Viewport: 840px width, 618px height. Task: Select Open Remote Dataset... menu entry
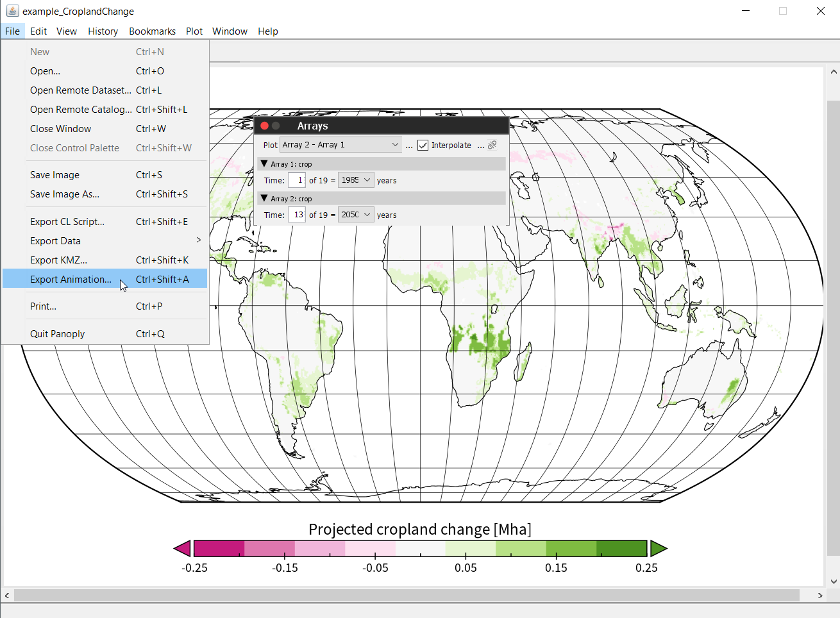pyautogui.click(x=105, y=90)
